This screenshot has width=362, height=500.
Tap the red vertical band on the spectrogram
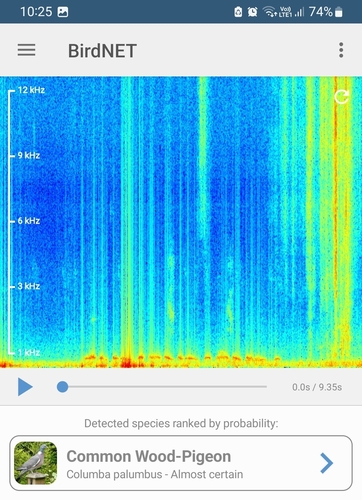pyautogui.click(x=336, y=220)
